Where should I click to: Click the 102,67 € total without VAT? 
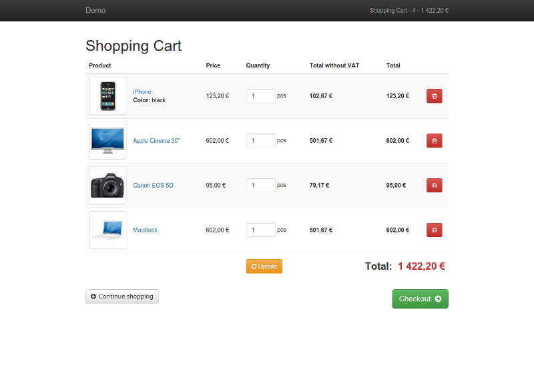click(321, 96)
